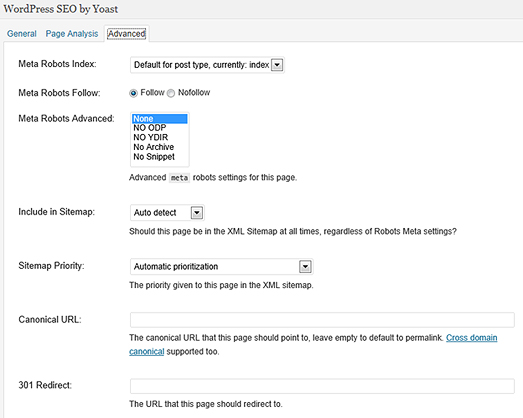Open the Sitemap Priority dropdown
The width and height of the screenshot is (523, 418).
[x=221, y=267]
